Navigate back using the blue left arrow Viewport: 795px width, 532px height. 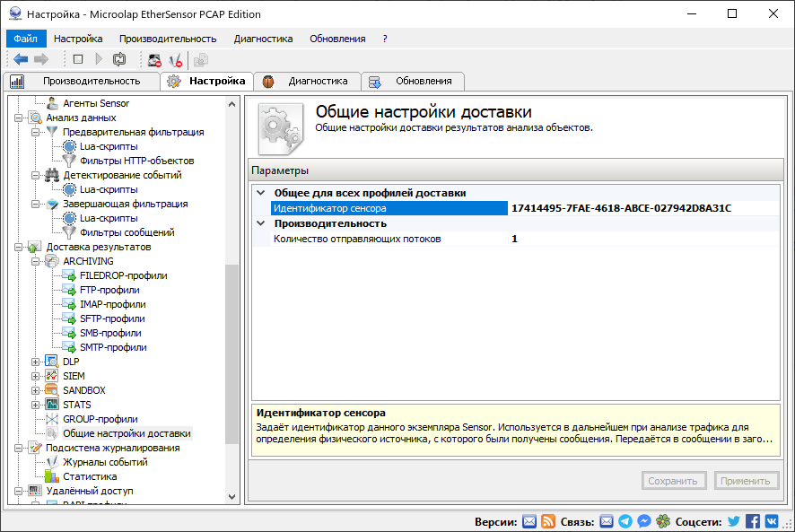click(21, 58)
